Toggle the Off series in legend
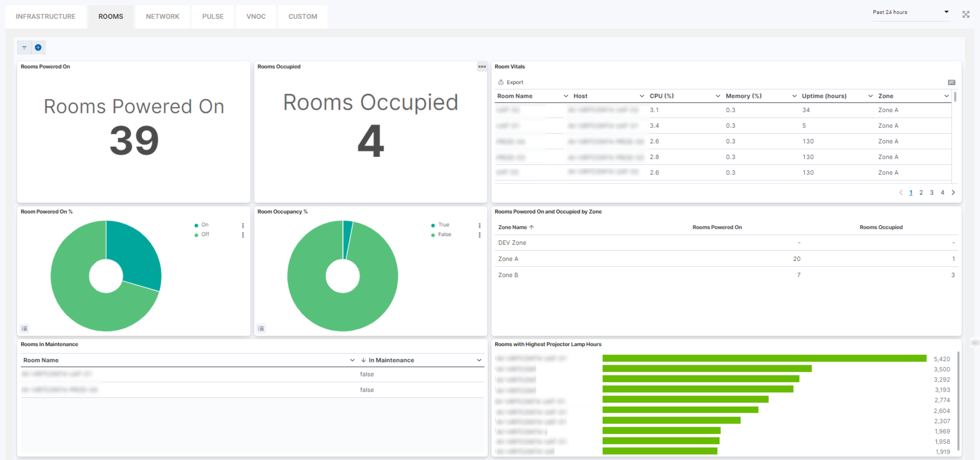The image size is (980, 460). 202,234
